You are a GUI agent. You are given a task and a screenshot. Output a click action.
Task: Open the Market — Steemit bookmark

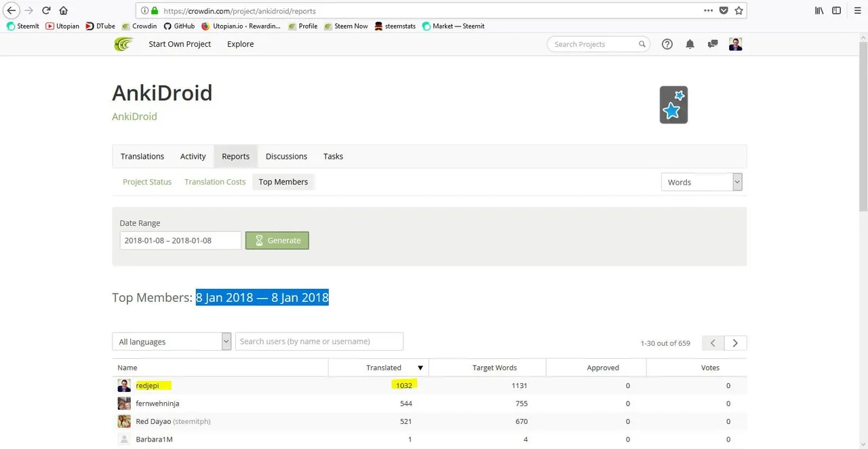pos(453,26)
